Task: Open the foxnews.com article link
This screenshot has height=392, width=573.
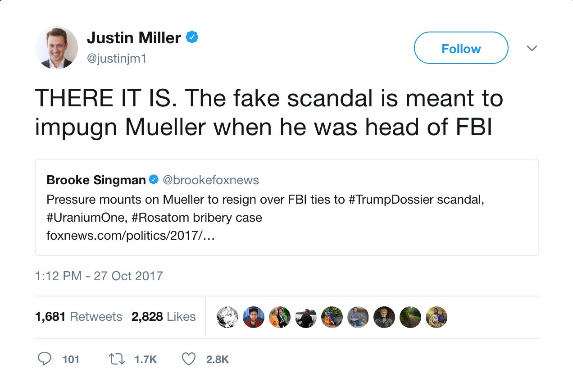Action: point(131,236)
